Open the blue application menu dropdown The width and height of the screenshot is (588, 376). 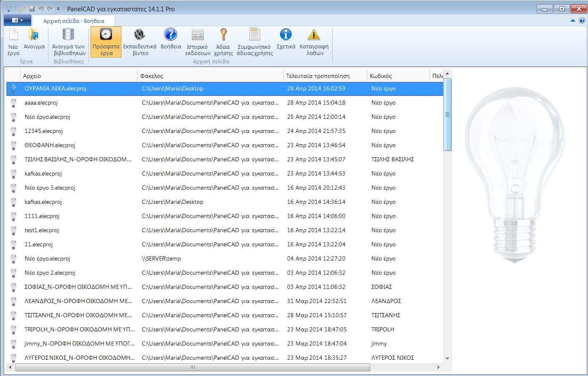pos(17,20)
